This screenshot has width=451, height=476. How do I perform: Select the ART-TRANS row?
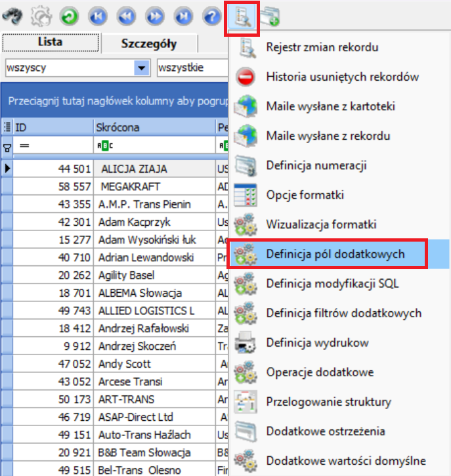(115, 399)
